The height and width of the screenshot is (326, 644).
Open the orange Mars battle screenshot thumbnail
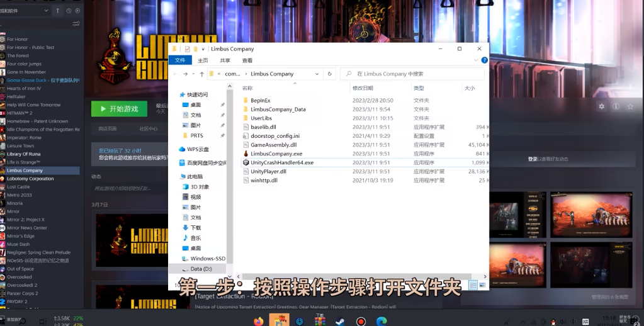[x=590, y=215]
